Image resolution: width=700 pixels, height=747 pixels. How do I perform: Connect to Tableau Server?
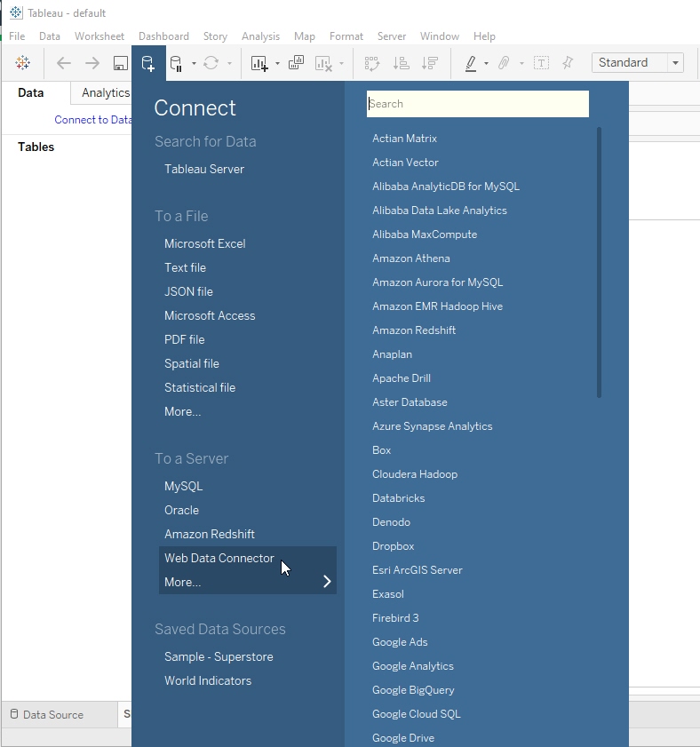pyautogui.click(x=204, y=169)
